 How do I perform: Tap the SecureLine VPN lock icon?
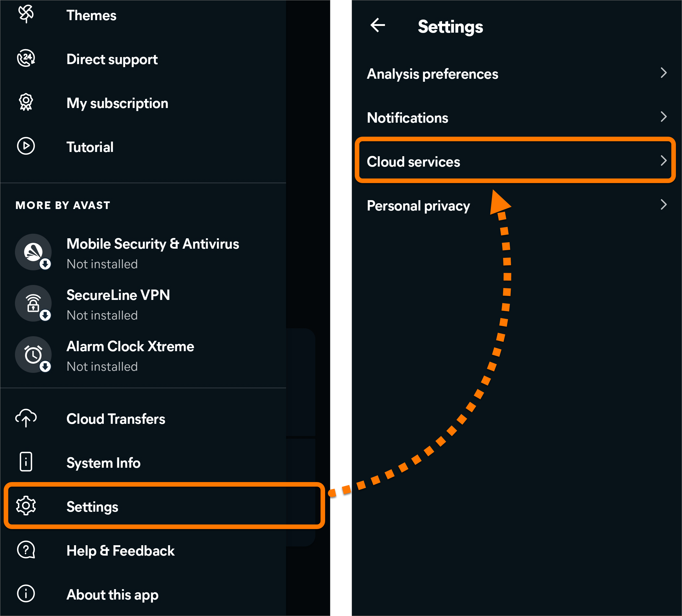click(x=33, y=303)
